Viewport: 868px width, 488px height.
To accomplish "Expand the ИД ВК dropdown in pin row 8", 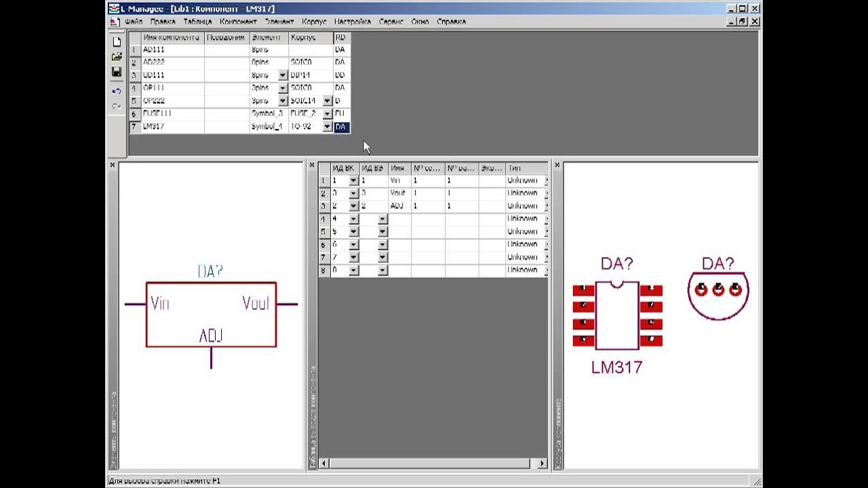I will tap(353, 270).
